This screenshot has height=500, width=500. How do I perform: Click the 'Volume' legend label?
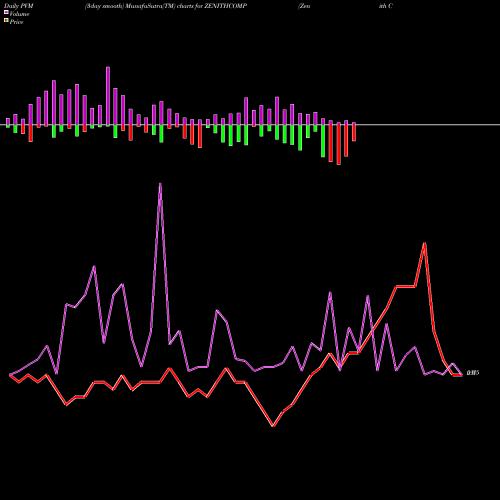(x=19, y=14)
